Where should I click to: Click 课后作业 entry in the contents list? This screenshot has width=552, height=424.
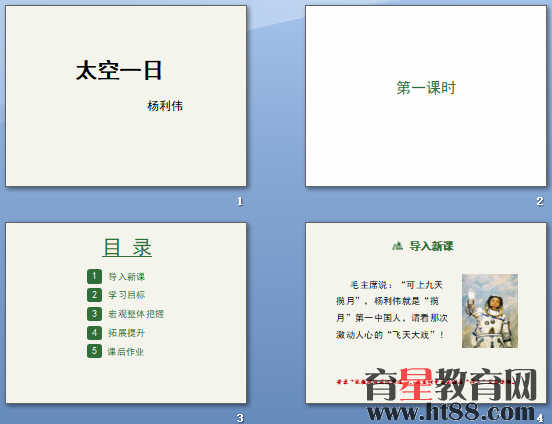coord(126,351)
